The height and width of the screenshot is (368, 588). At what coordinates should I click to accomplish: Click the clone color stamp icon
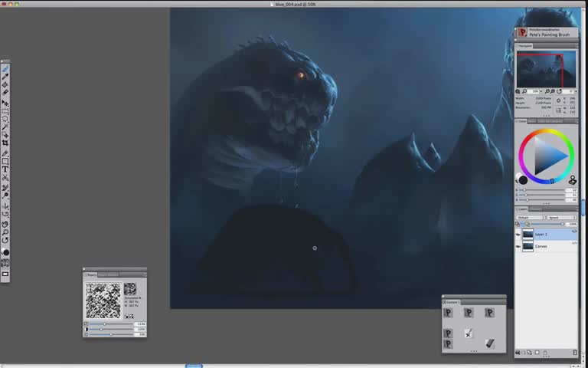572,179
